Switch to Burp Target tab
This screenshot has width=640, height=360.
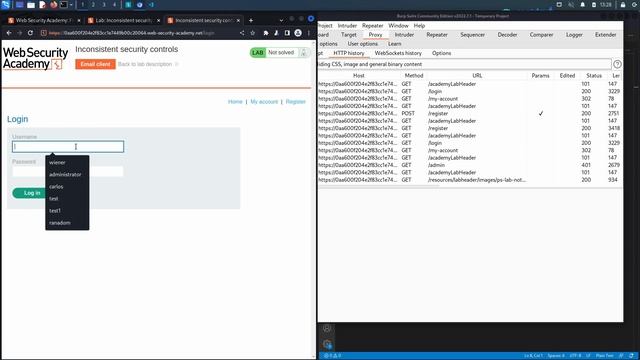point(349,35)
